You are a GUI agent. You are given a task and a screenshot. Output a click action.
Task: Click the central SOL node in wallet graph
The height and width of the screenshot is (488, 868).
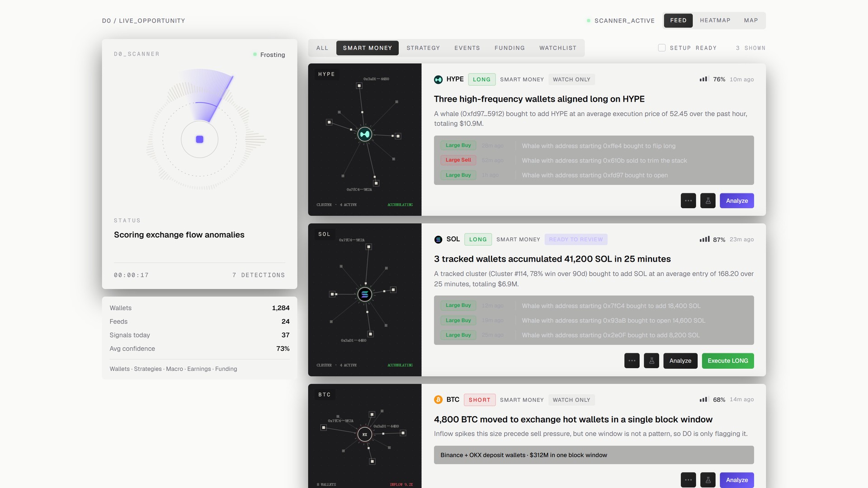365,294
